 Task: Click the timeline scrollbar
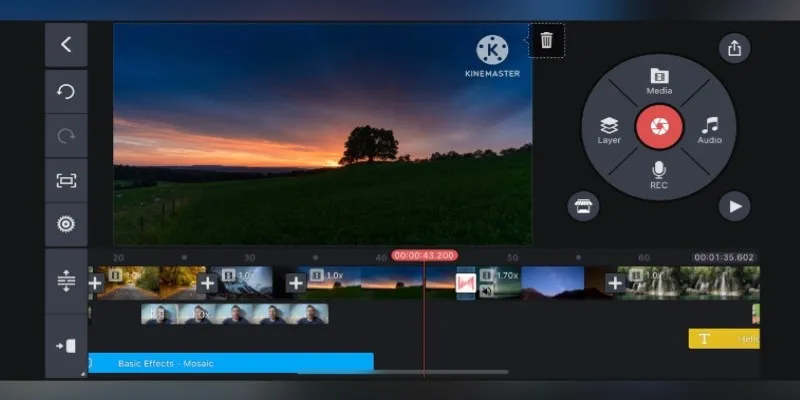[x=403, y=372]
